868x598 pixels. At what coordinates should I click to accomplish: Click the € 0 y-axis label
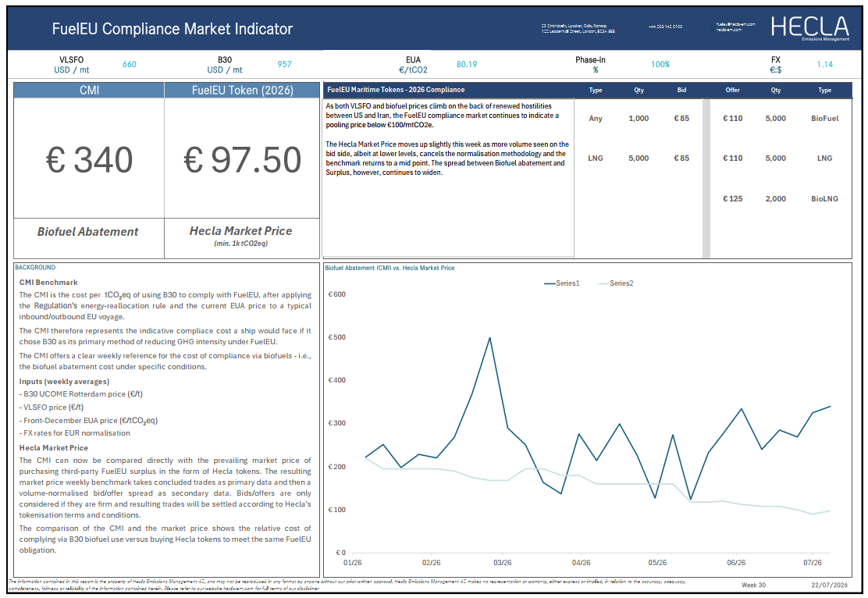click(x=340, y=553)
